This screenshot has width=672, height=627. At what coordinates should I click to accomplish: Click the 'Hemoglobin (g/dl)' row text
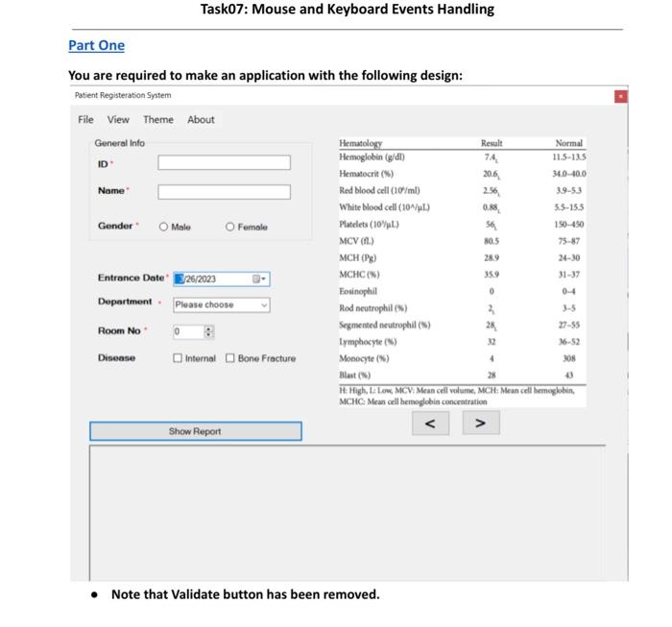[372, 157]
